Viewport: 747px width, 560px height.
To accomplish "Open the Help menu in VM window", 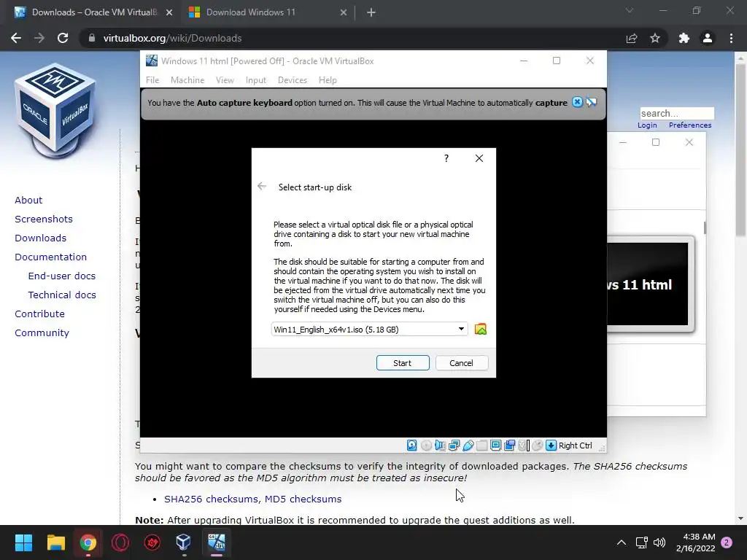I will pyautogui.click(x=328, y=80).
